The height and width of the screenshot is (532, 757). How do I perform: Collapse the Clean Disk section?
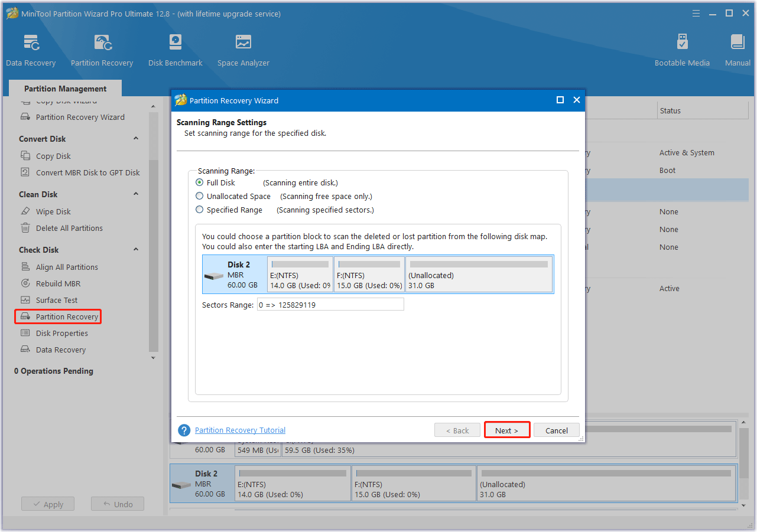coord(136,194)
